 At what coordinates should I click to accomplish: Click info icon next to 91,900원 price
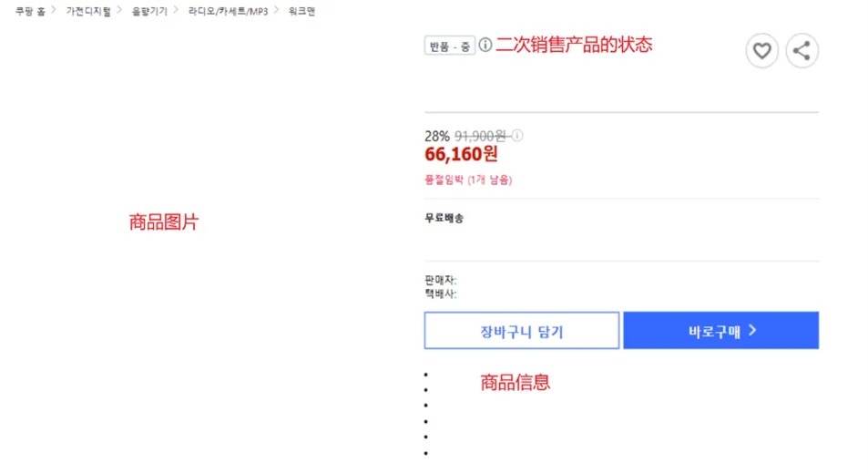coord(517,136)
